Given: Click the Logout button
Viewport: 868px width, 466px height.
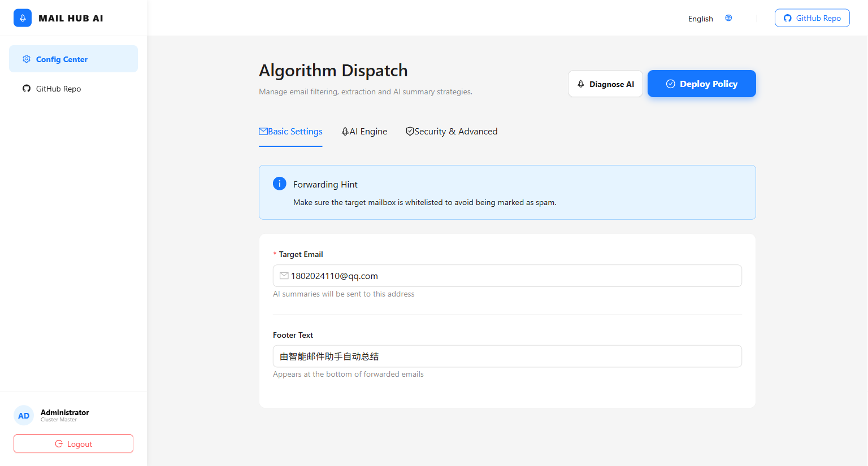Looking at the screenshot, I should click(x=73, y=444).
